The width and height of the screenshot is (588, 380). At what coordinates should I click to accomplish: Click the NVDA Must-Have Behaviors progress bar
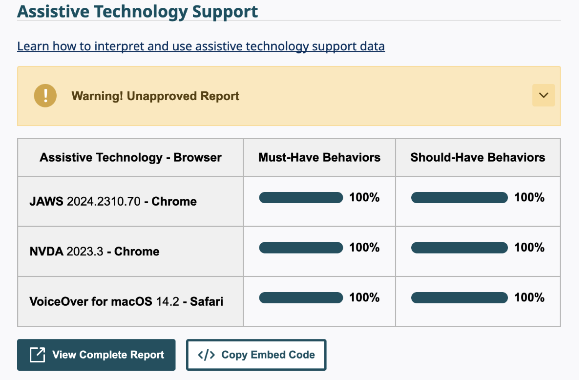click(x=301, y=248)
